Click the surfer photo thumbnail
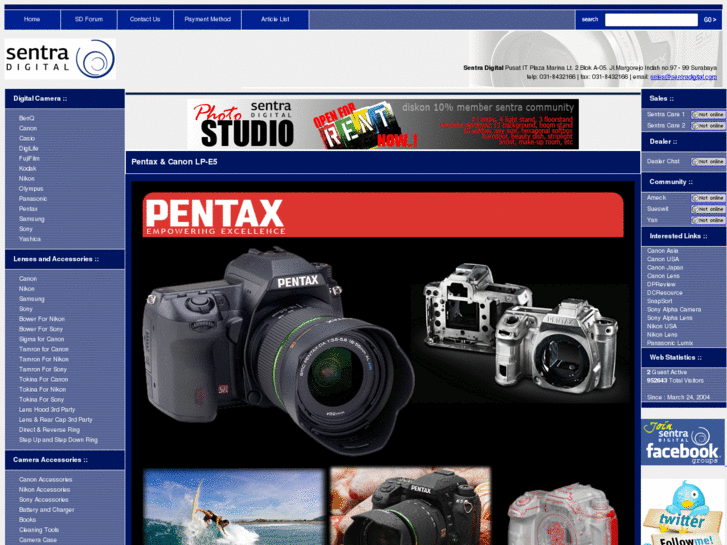Screen dimensions: 727x545 click(x=234, y=507)
